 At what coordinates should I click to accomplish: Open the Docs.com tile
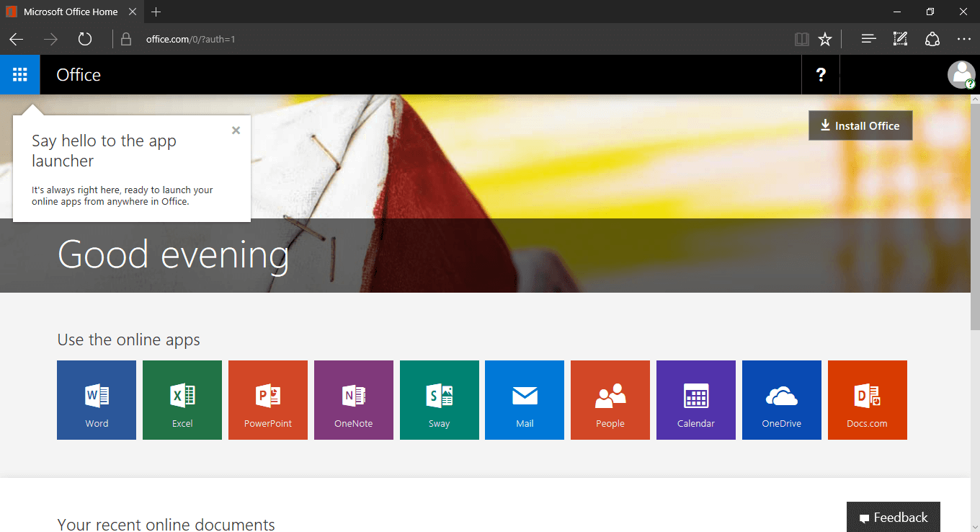(x=868, y=400)
